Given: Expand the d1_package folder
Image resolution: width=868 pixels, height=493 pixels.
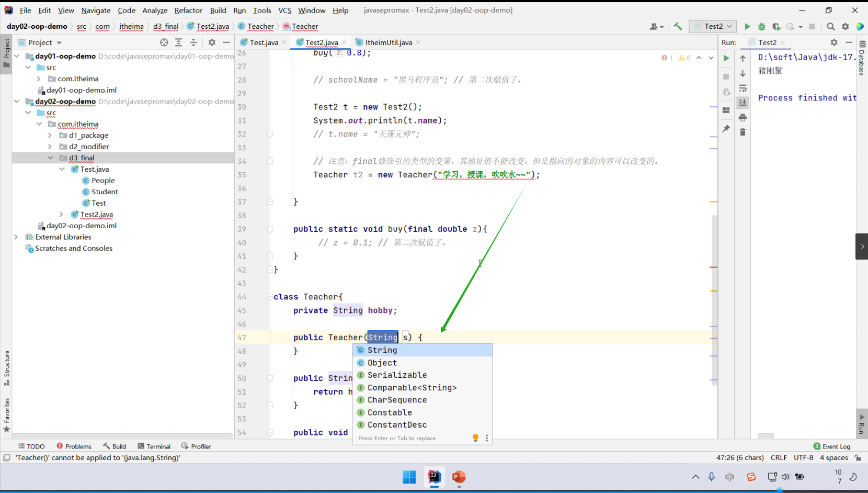Looking at the screenshot, I should tap(50, 136).
